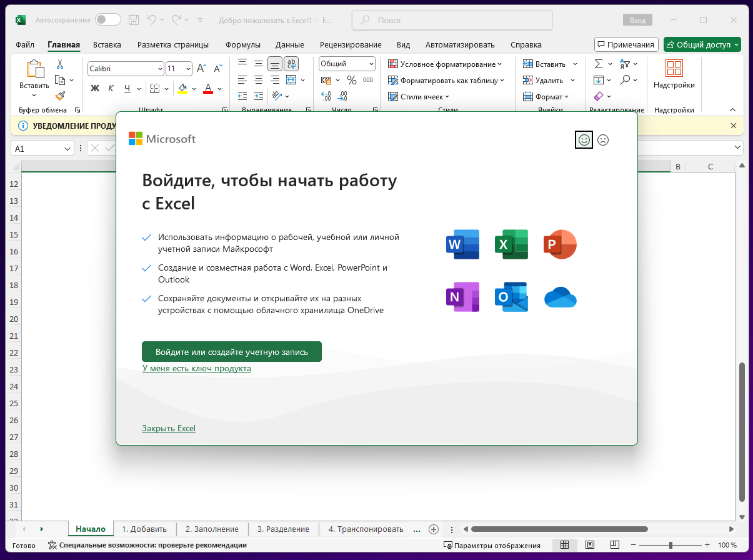Click the Cut scissors icon
753x560 pixels.
(x=60, y=64)
